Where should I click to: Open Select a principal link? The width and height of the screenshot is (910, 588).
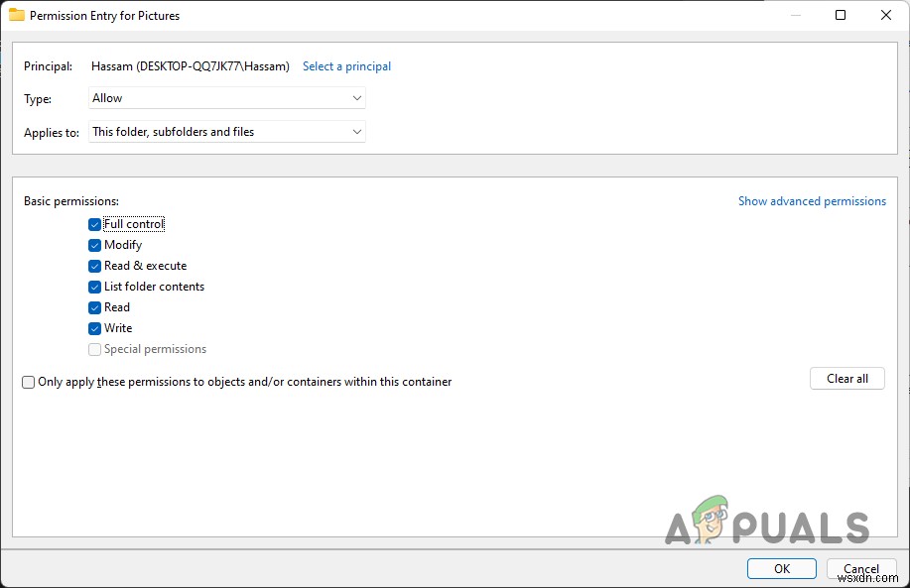(x=346, y=65)
